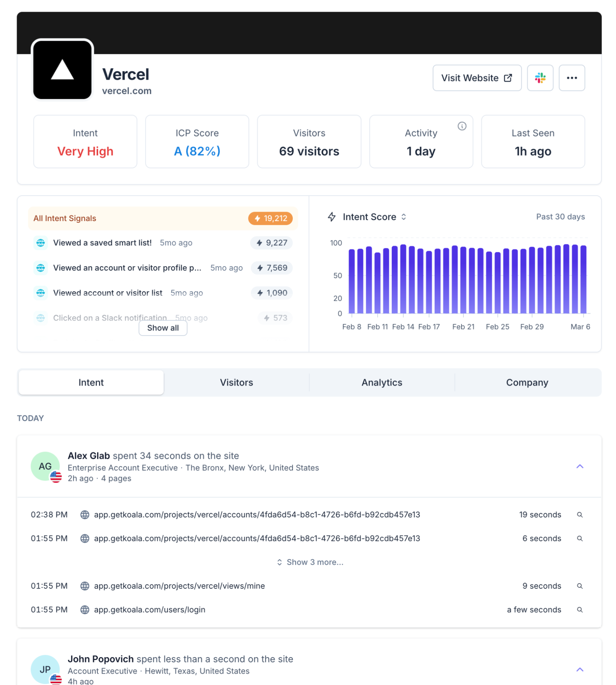Click Show all intent signals

point(163,328)
